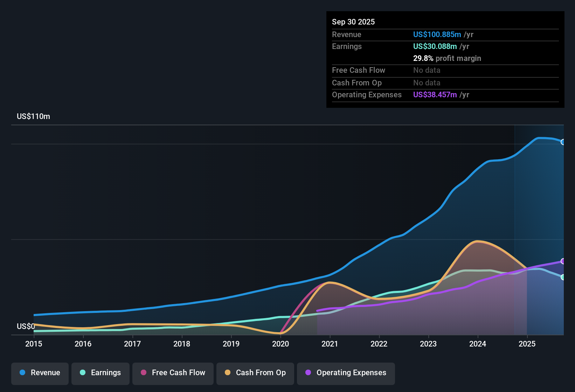
Task: Click the 2022 x-axis label
Action: click(379, 344)
